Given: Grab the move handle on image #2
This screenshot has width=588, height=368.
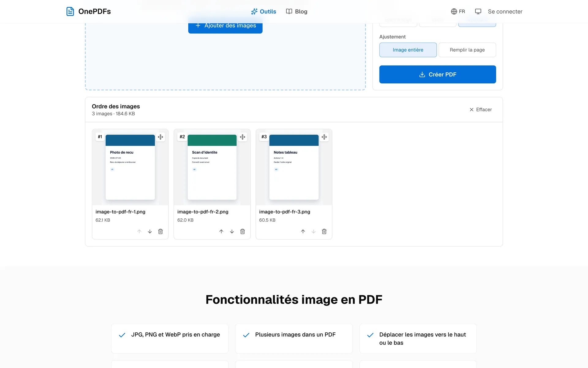Looking at the screenshot, I should (243, 137).
